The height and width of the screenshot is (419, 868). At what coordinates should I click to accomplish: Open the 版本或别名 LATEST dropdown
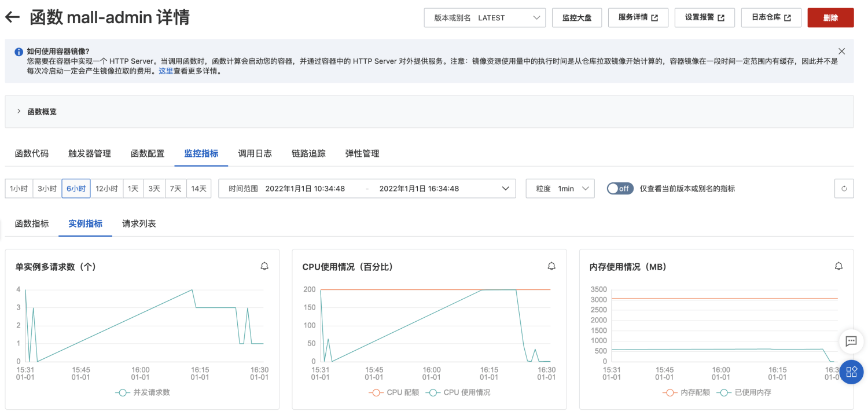click(x=484, y=17)
